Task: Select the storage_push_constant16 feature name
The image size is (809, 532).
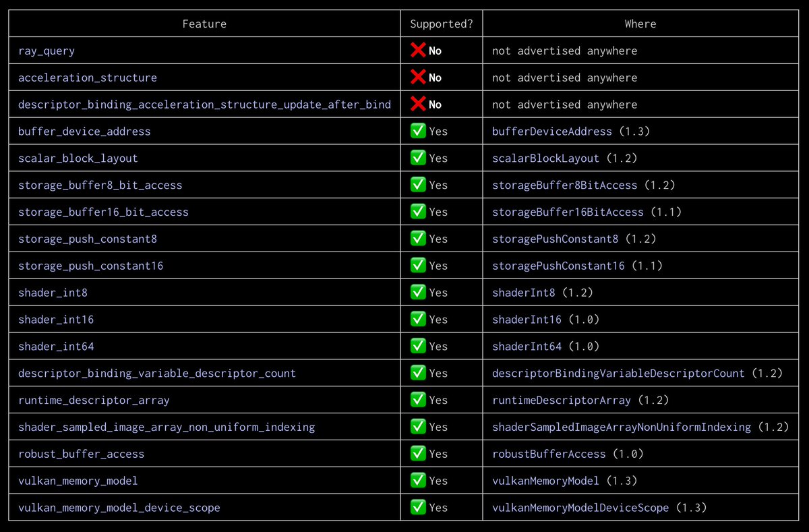Action: click(91, 266)
